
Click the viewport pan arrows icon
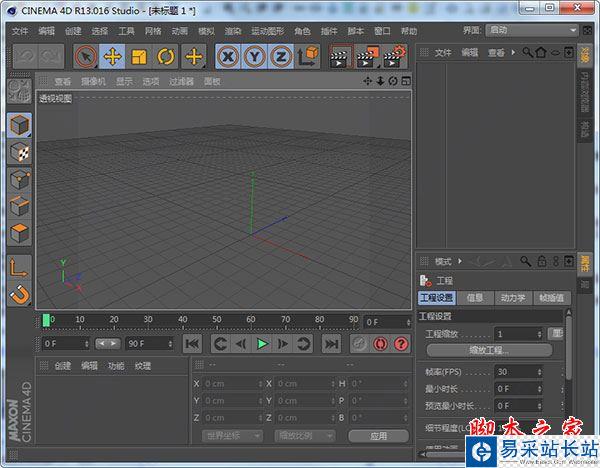[367, 81]
